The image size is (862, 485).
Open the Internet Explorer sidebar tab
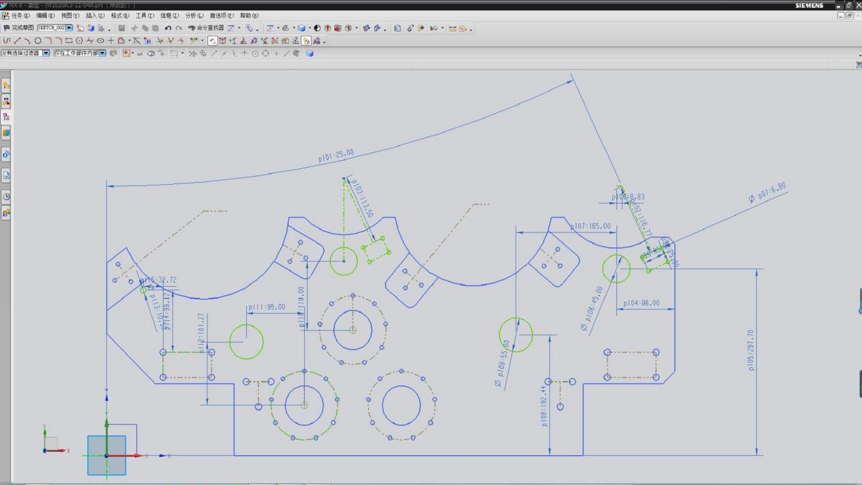coord(6,155)
